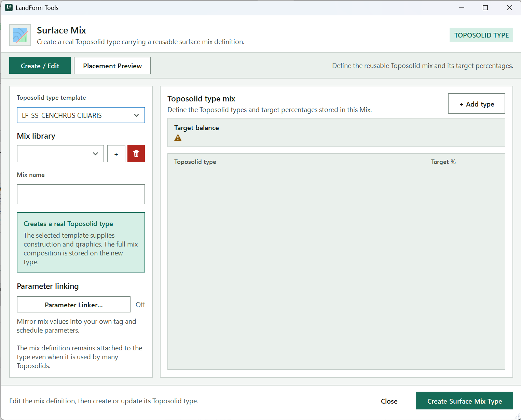Open the Parameter Linker dialog
The height and width of the screenshot is (420, 521).
(73, 305)
